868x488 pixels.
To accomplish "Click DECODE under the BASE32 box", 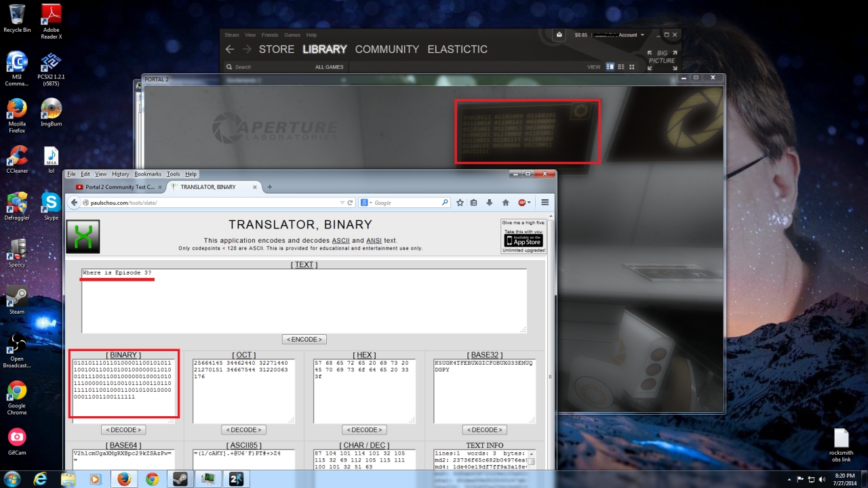I will click(x=486, y=430).
